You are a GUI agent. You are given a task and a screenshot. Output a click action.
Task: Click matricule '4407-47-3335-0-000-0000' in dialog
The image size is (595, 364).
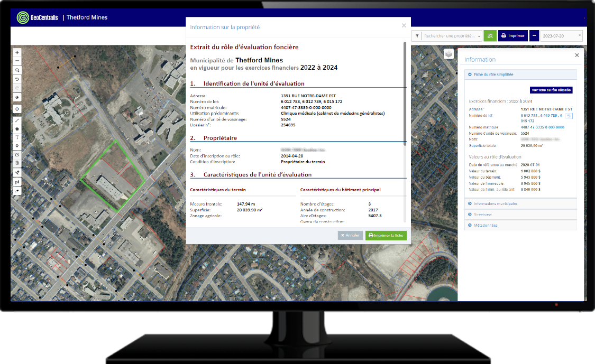[x=306, y=108]
